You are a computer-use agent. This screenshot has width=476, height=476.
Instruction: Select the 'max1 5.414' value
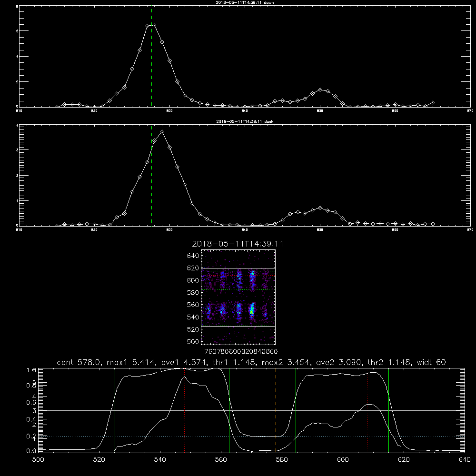pyautogui.click(x=132, y=362)
